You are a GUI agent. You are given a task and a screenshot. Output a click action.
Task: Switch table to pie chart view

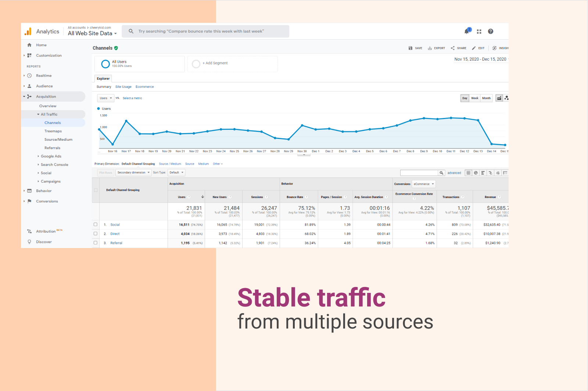pyautogui.click(x=476, y=173)
